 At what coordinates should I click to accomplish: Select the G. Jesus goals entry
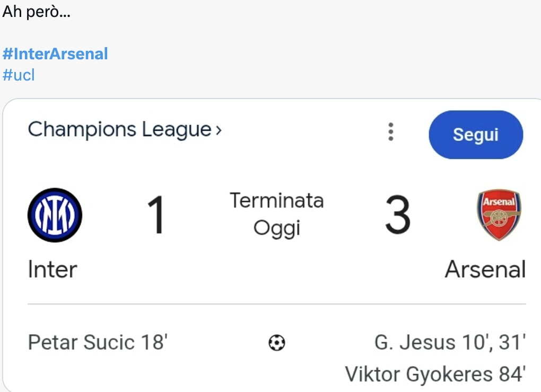point(450,343)
